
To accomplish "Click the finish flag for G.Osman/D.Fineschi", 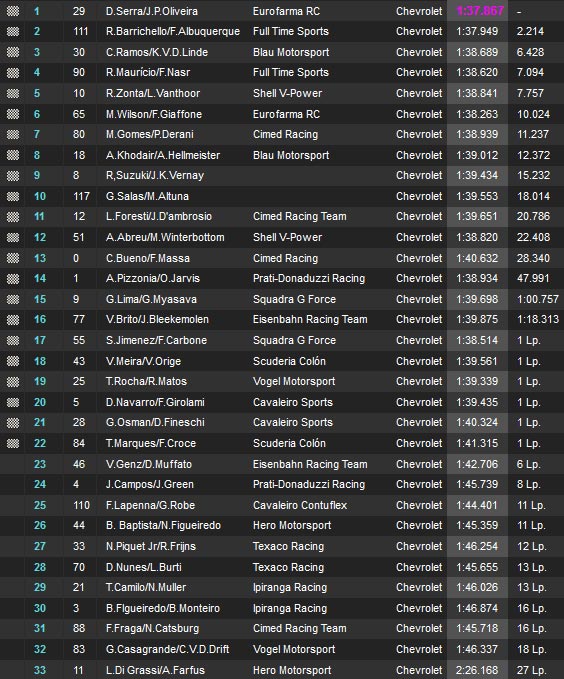I will (x=13, y=423).
